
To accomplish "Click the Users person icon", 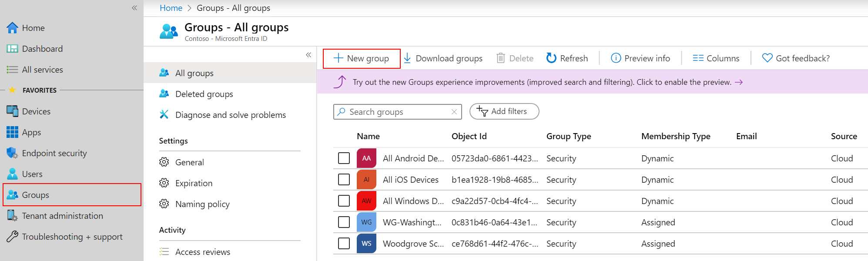I will [x=12, y=174].
